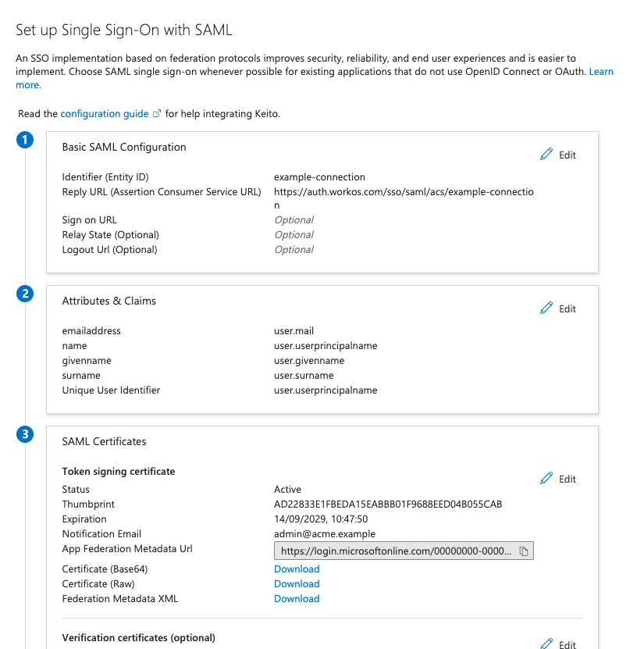Click the external link icon beside configuration guide

(157, 113)
